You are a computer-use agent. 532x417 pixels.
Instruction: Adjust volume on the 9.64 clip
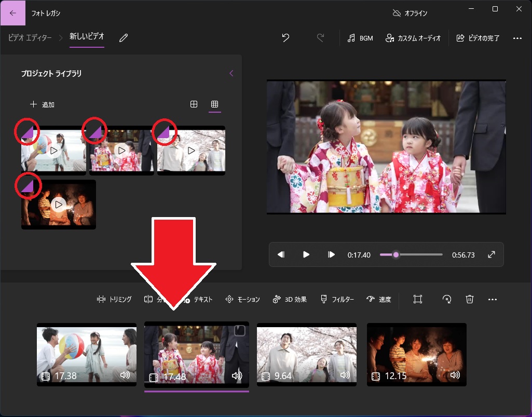[x=345, y=375]
